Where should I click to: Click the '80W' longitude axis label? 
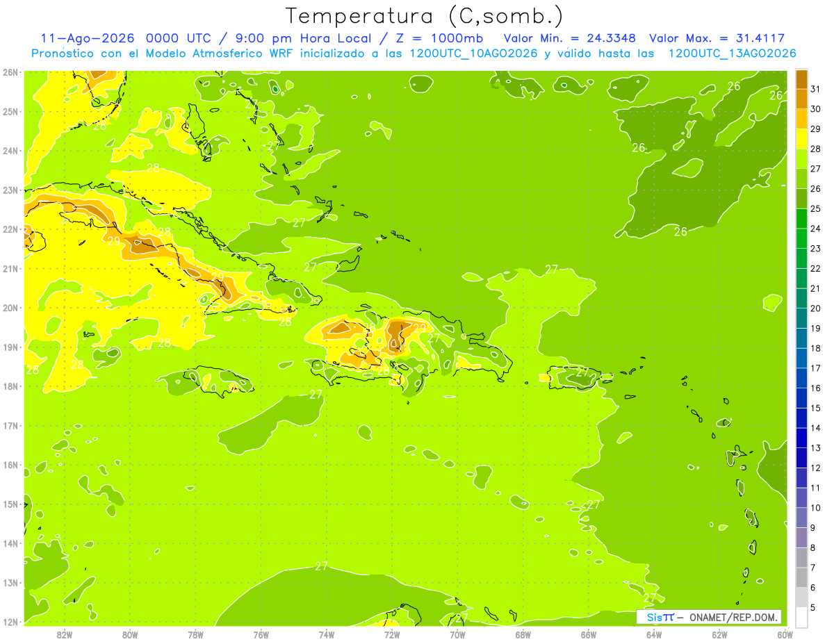tap(130, 634)
